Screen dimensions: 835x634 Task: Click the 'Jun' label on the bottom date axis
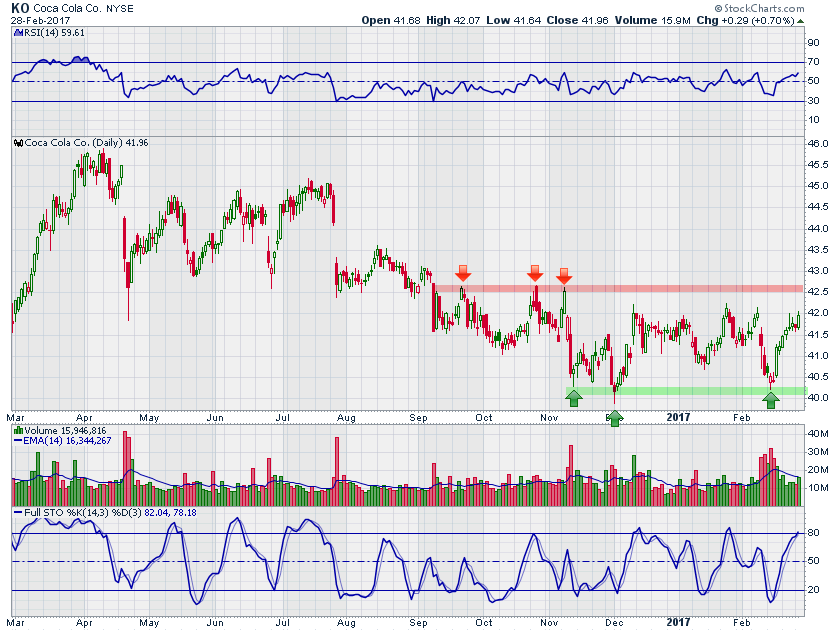point(215,622)
